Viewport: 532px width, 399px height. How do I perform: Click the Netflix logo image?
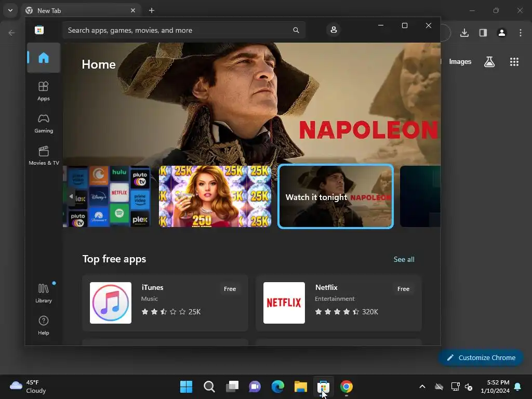[x=284, y=303]
